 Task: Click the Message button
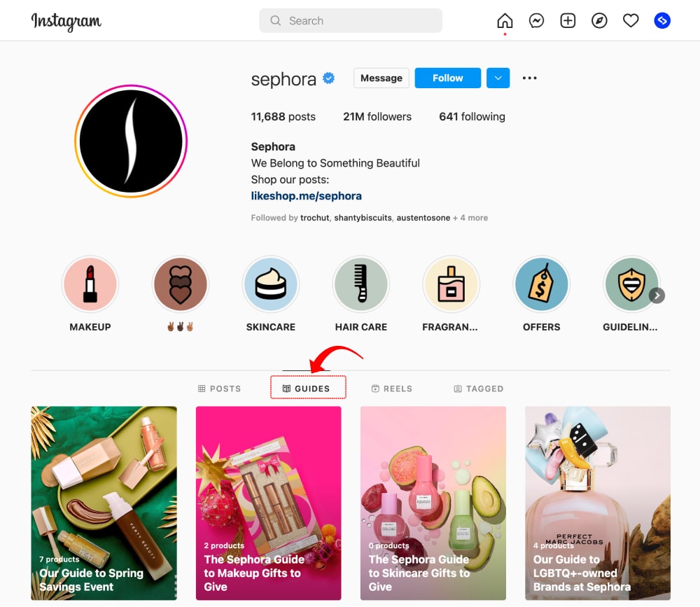tap(381, 78)
